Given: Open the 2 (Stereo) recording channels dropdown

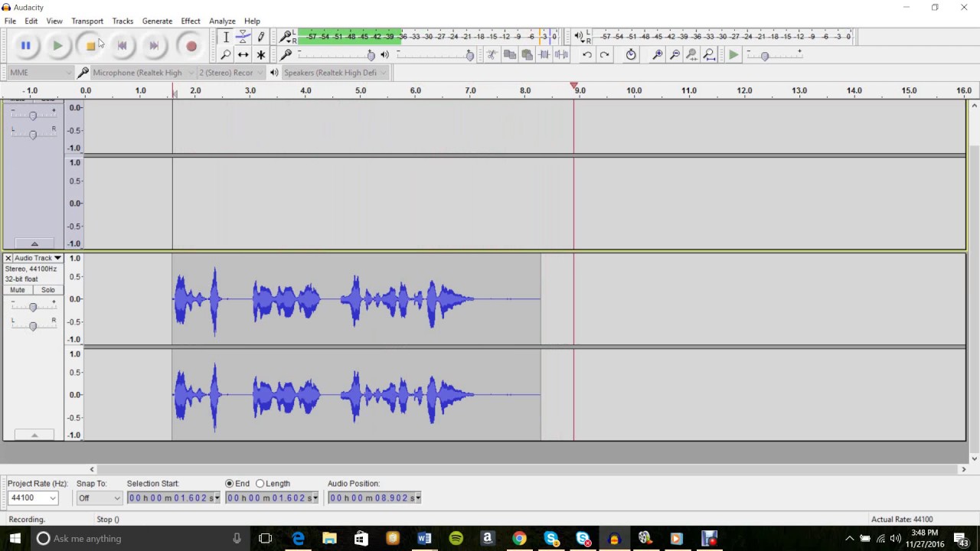Looking at the screenshot, I should (230, 73).
